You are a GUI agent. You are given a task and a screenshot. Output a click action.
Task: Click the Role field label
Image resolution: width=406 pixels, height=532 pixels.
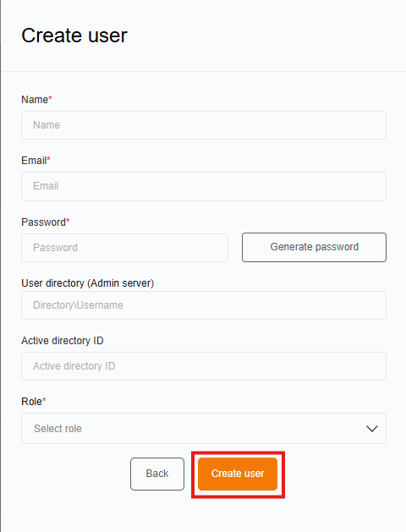click(x=31, y=402)
